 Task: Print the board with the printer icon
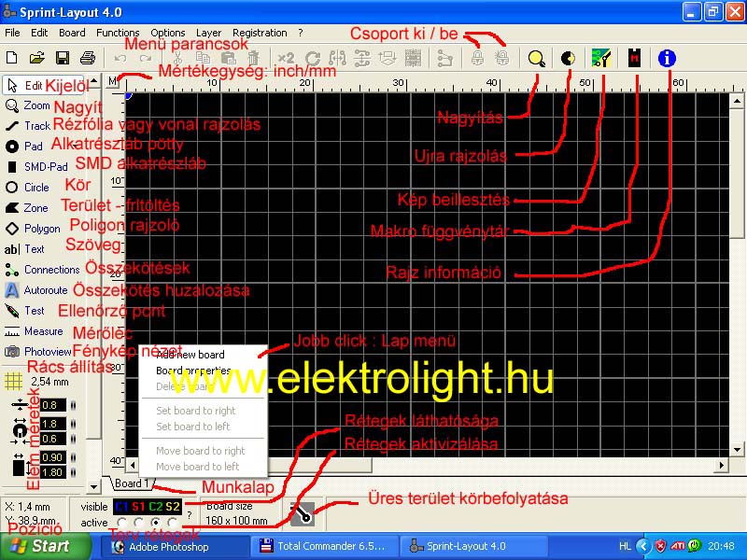tap(88, 58)
